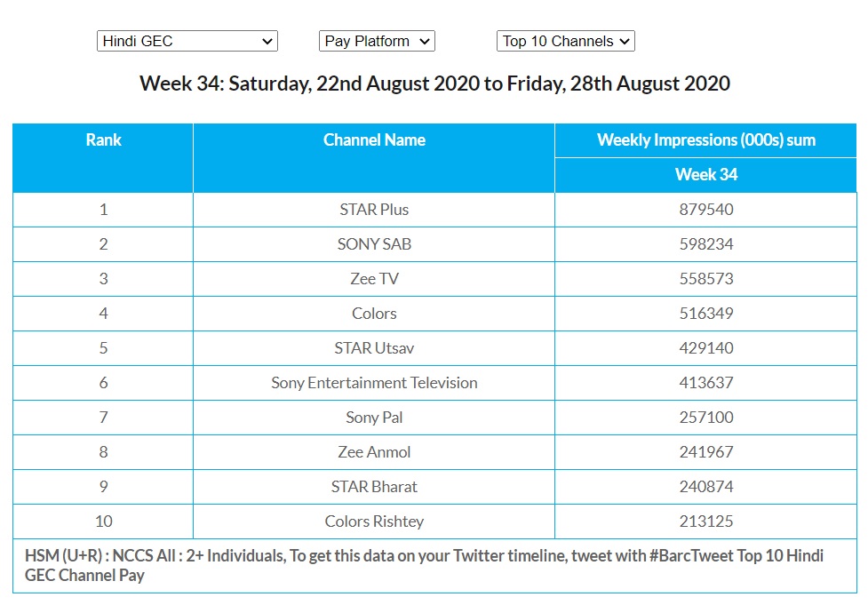Image resolution: width=868 pixels, height=605 pixels.
Task: Click the Zee Anmol channel name
Action: 374,452
